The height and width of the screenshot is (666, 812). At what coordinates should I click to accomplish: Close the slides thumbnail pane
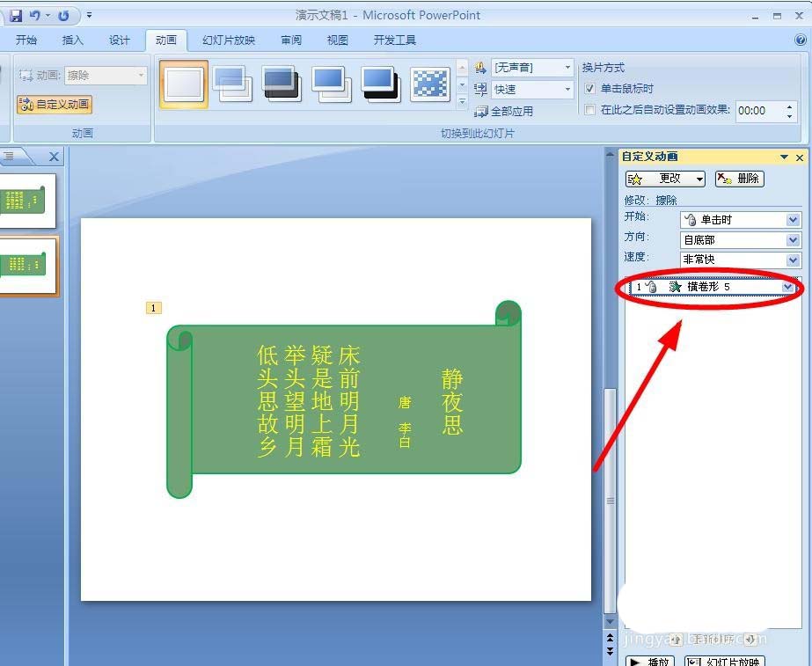pyautogui.click(x=54, y=157)
